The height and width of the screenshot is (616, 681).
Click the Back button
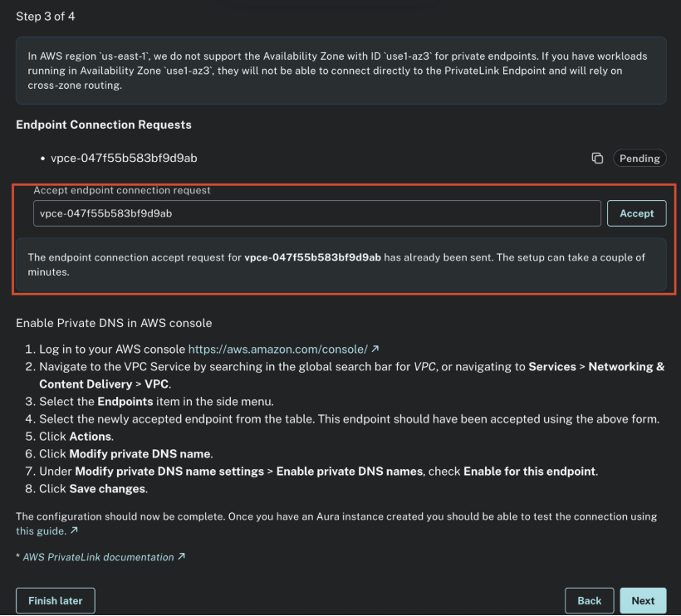589,600
